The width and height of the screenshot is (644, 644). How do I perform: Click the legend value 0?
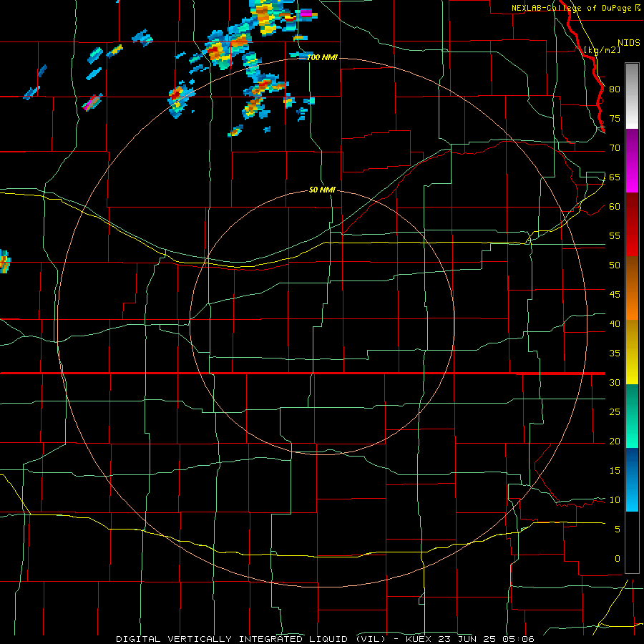click(618, 559)
